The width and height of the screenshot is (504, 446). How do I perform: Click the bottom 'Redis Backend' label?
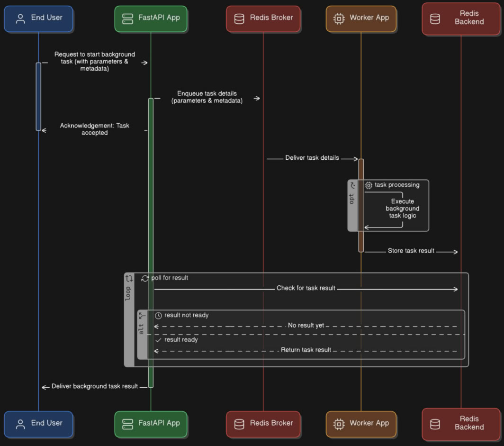pyautogui.click(x=469, y=423)
